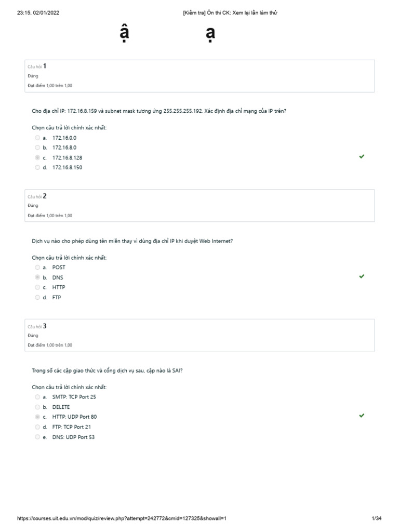Choose radio option b. DELETE
Screen dimensions: 399x532
tap(37, 407)
